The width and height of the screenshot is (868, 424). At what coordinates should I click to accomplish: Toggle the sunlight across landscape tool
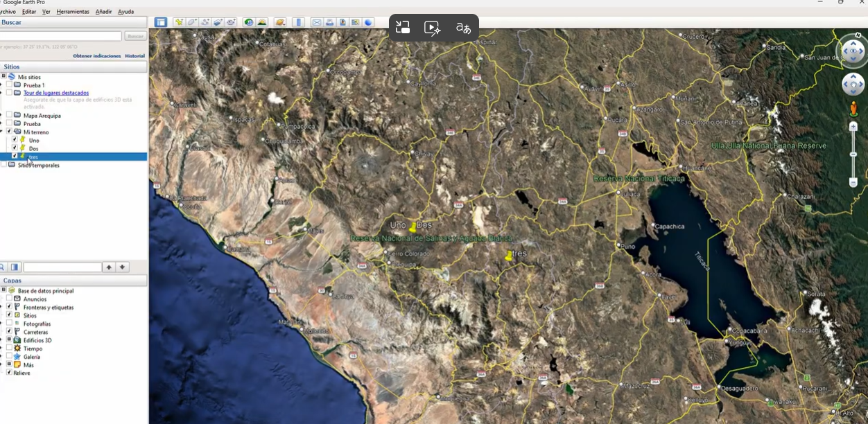point(262,22)
